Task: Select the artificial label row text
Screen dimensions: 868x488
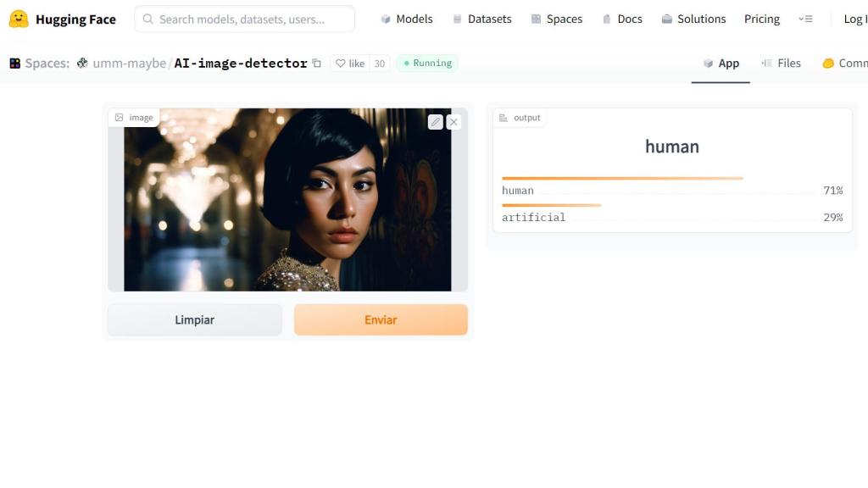Action: click(534, 218)
